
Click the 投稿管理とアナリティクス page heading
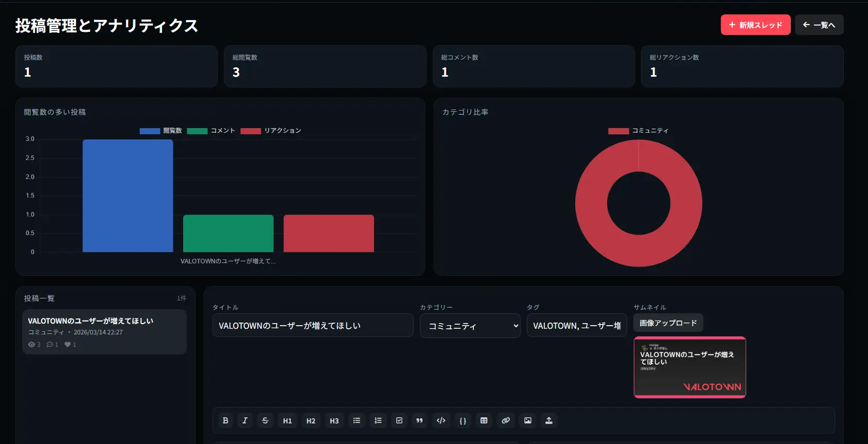pyautogui.click(x=107, y=26)
